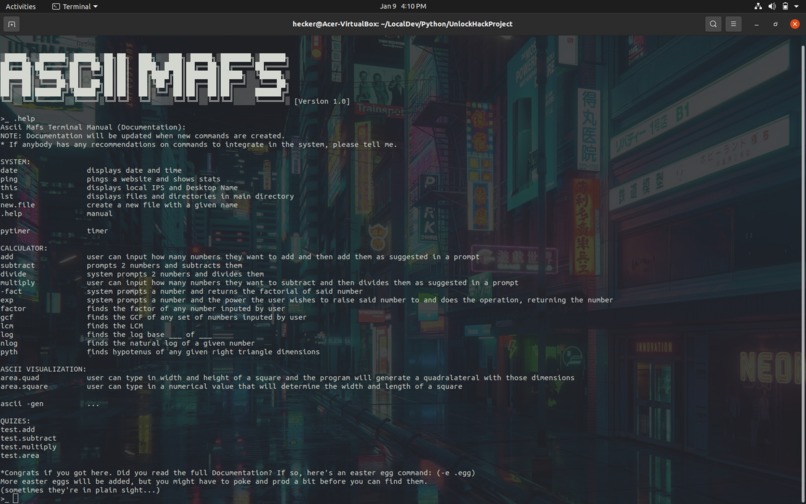Viewport: 806px width, 504px height.
Task: Click the 'ping' command row
Action: 110,179
